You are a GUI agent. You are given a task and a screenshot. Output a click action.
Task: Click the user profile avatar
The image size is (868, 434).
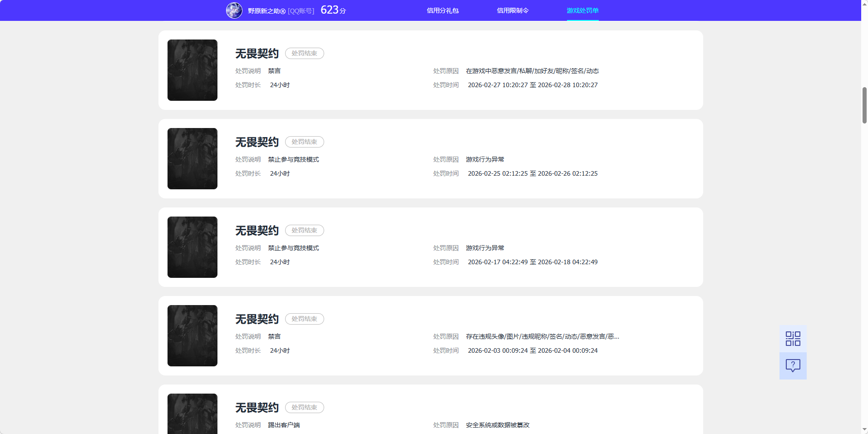234,10
